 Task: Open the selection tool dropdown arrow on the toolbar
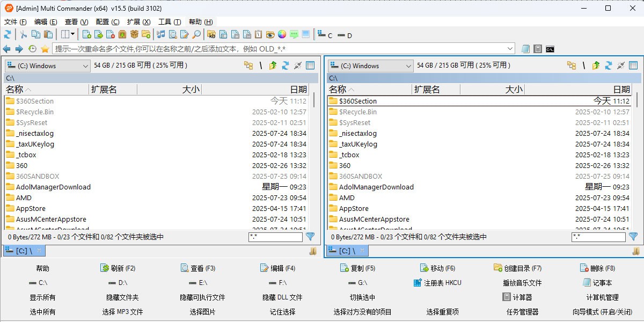(x=74, y=34)
